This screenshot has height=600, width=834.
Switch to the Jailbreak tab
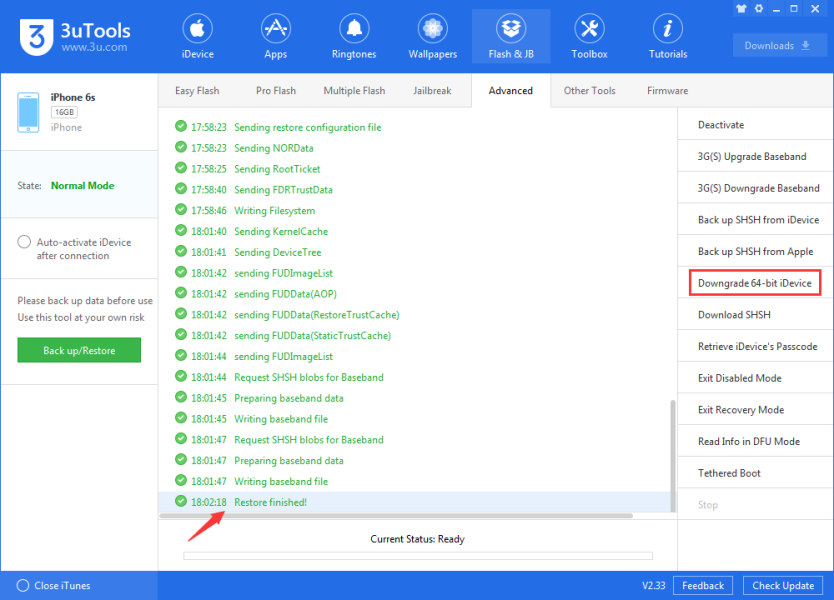[432, 91]
